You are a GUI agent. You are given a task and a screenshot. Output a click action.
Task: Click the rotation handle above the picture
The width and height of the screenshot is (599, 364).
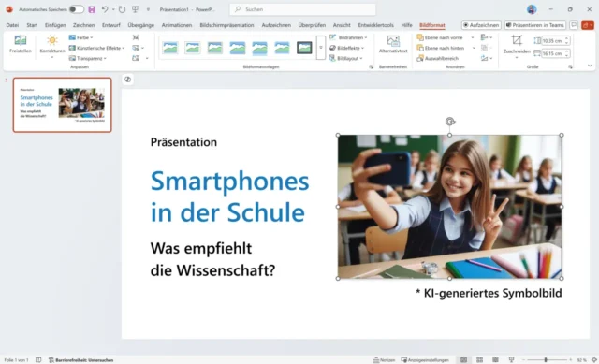coord(450,122)
